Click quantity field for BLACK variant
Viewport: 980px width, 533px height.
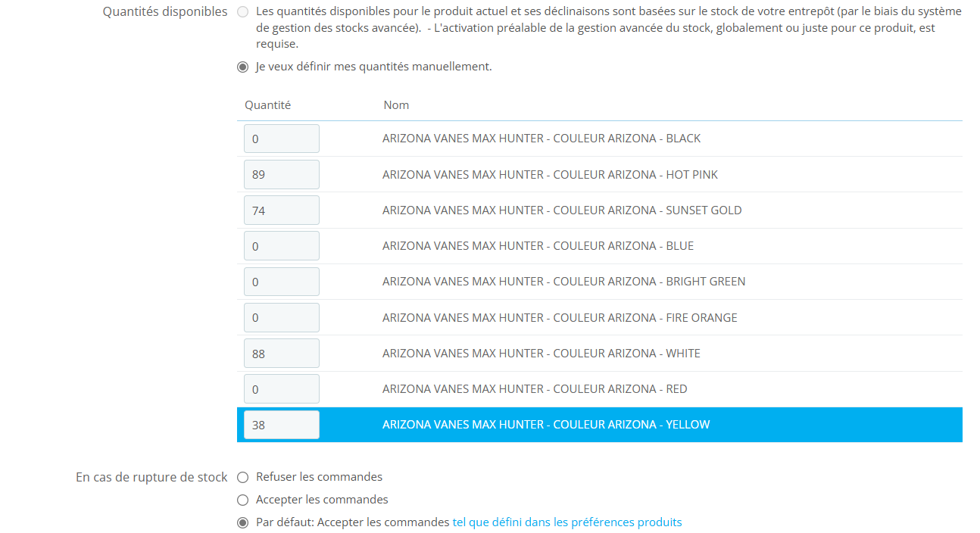tap(282, 139)
